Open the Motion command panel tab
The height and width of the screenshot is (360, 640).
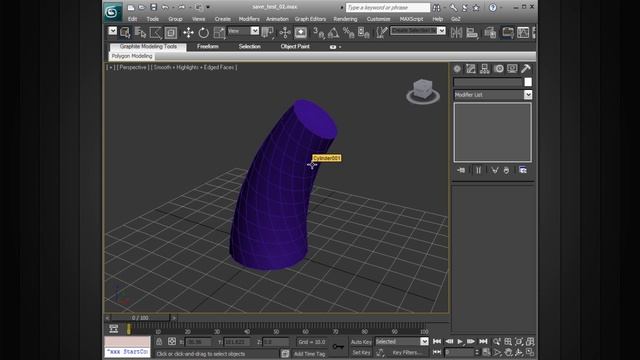tap(498, 69)
